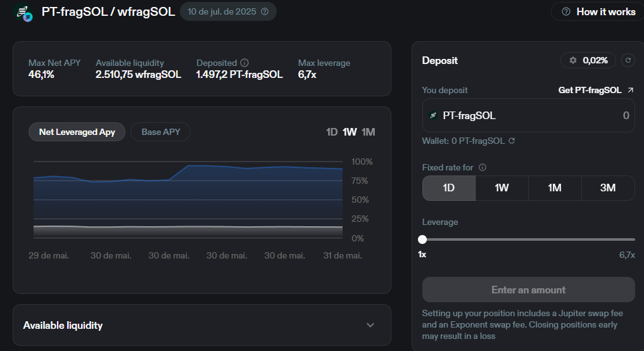This screenshot has height=351, width=644.
Task: Click the 2.510,75 wfragSOL liquidity value
Action: (x=139, y=74)
